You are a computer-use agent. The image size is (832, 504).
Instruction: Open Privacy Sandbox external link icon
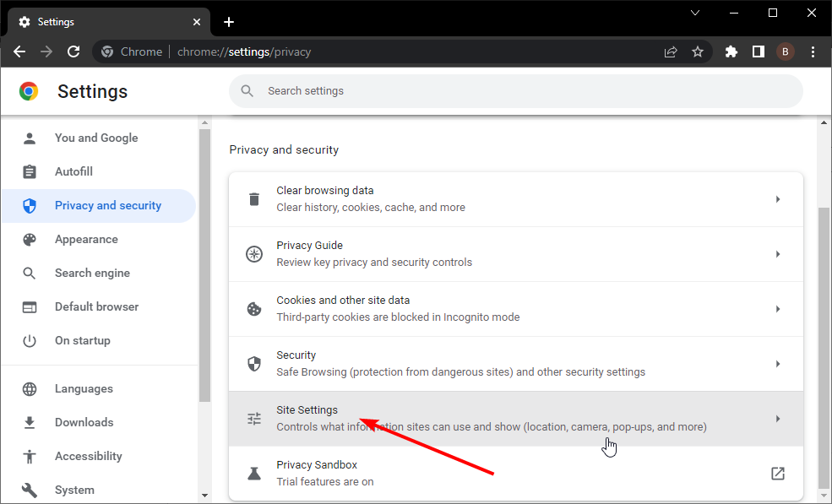click(x=778, y=474)
